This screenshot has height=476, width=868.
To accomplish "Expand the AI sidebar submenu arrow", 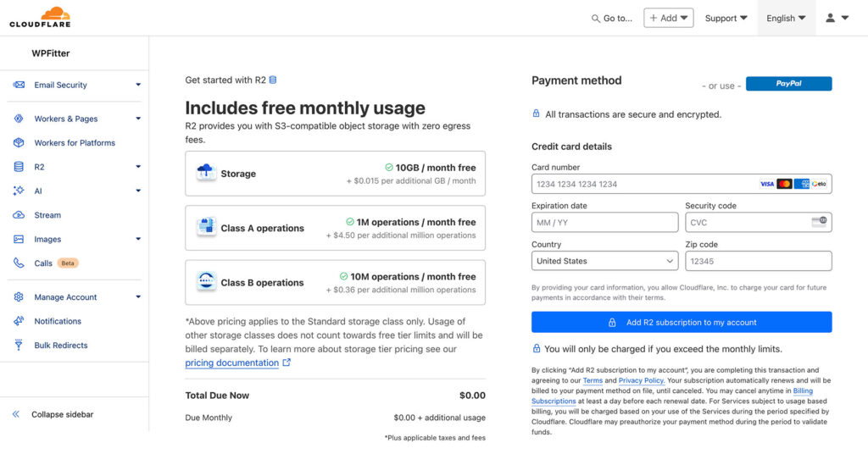I will [138, 191].
